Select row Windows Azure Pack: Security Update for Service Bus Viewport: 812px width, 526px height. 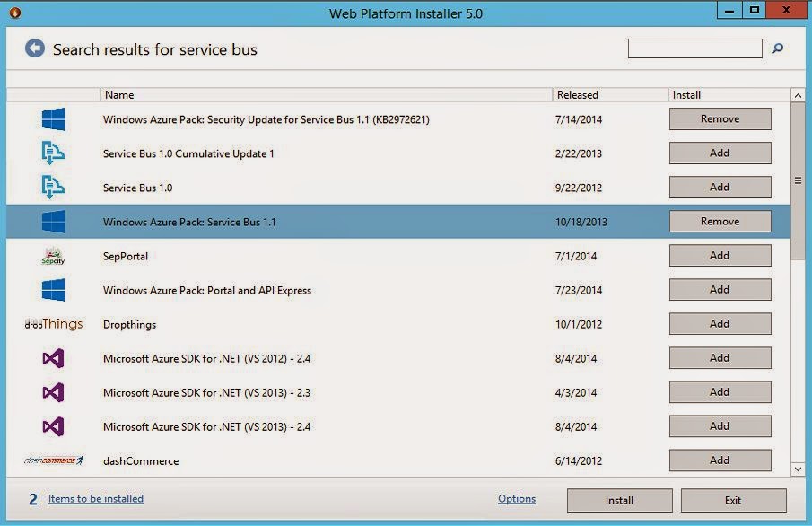[398, 119]
